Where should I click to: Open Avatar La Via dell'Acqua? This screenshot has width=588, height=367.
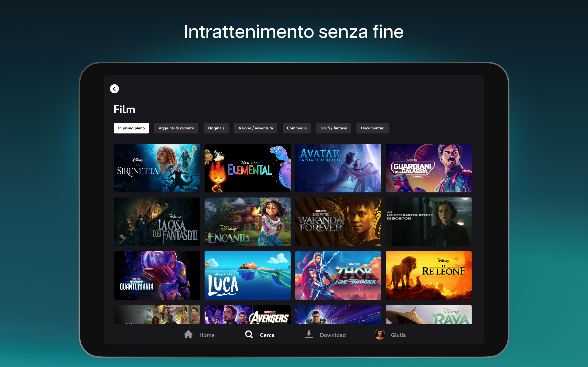[338, 168]
